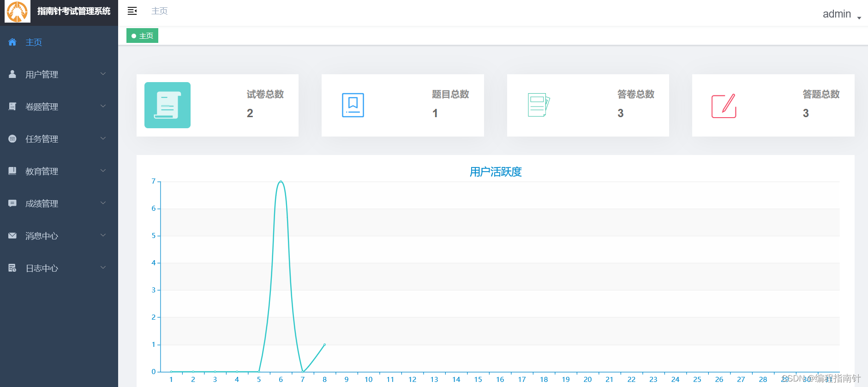Click the 主页 breadcrumb link in header
The height and width of the screenshot is (387, 868).
point(159,11)
